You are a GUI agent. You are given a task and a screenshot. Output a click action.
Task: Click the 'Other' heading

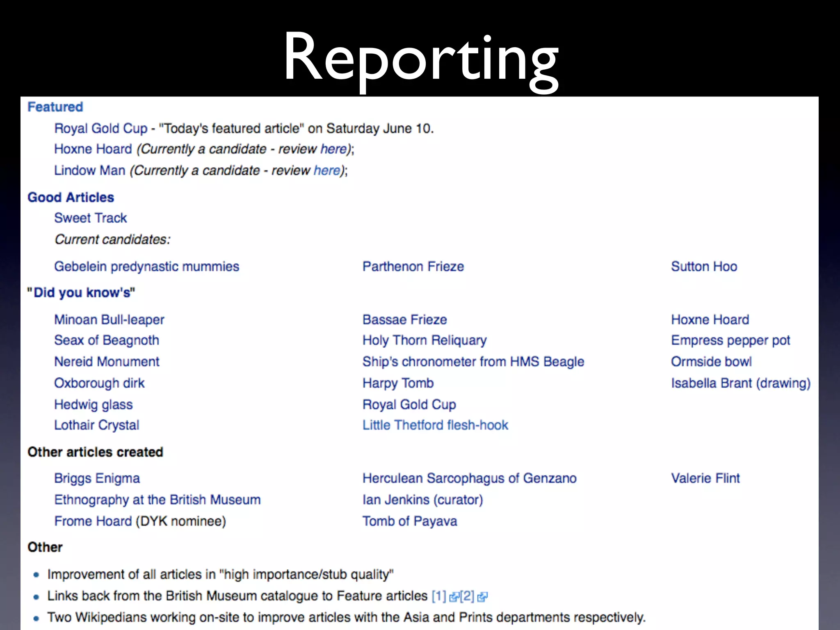pyautogui.click(x=45, y=547)
